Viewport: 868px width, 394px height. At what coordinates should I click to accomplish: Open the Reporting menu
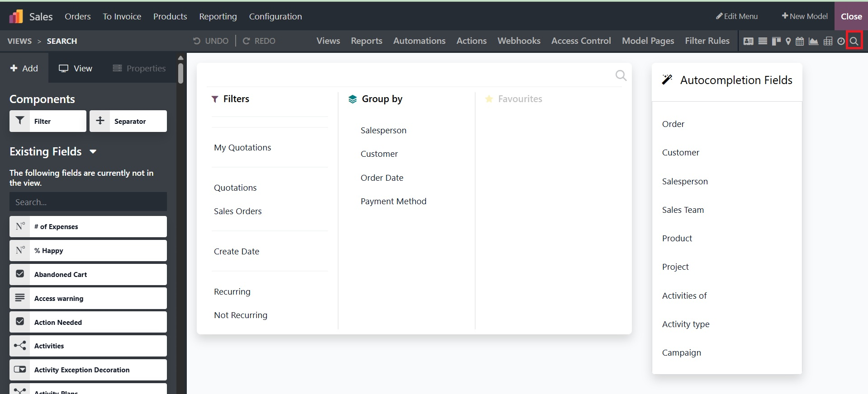click(218, 17)
